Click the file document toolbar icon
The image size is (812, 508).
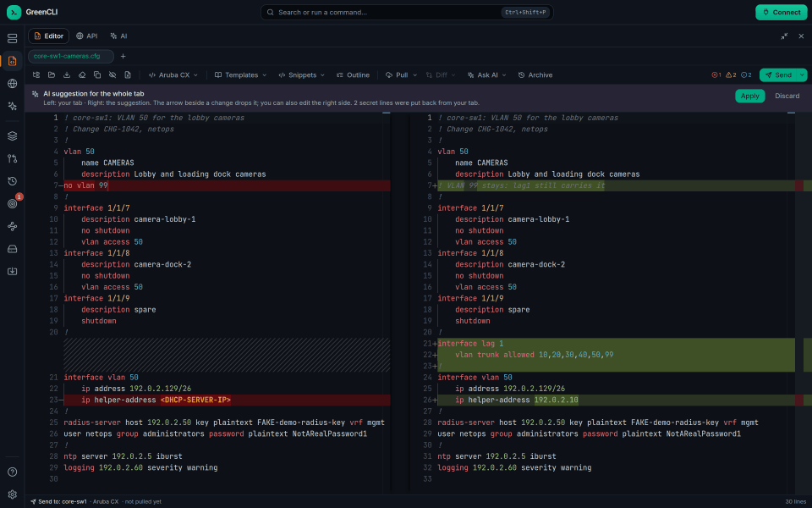128,75
